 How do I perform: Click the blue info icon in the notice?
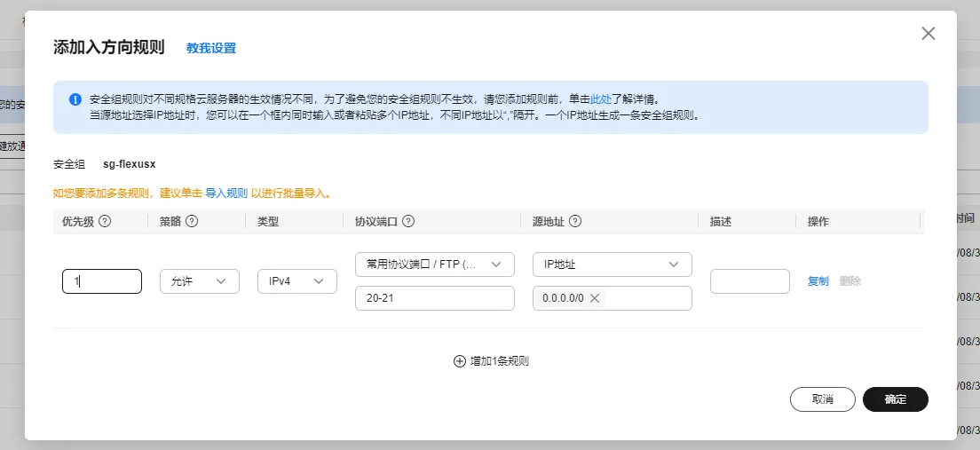click(75, 99)
